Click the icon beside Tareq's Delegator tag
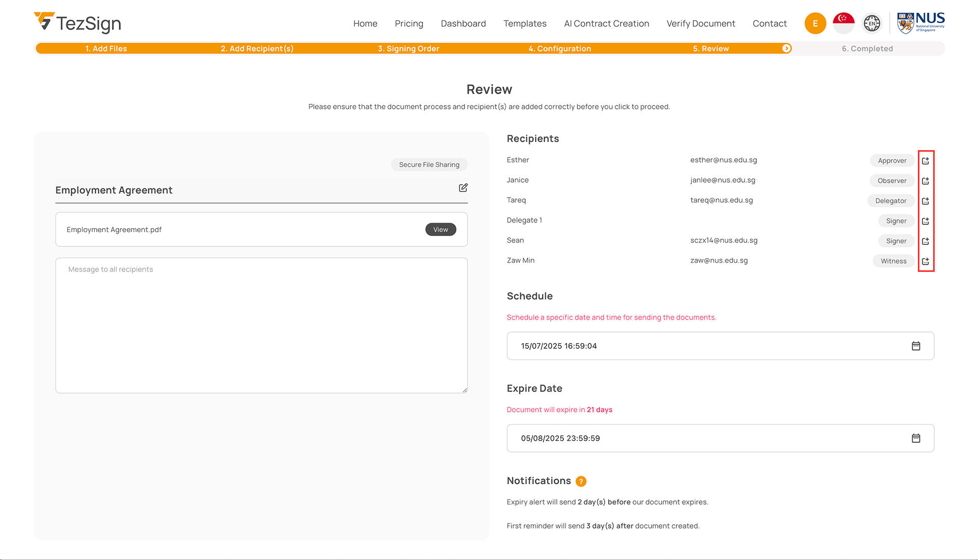Screen dimensions: 978x560 tap(926, 201)
